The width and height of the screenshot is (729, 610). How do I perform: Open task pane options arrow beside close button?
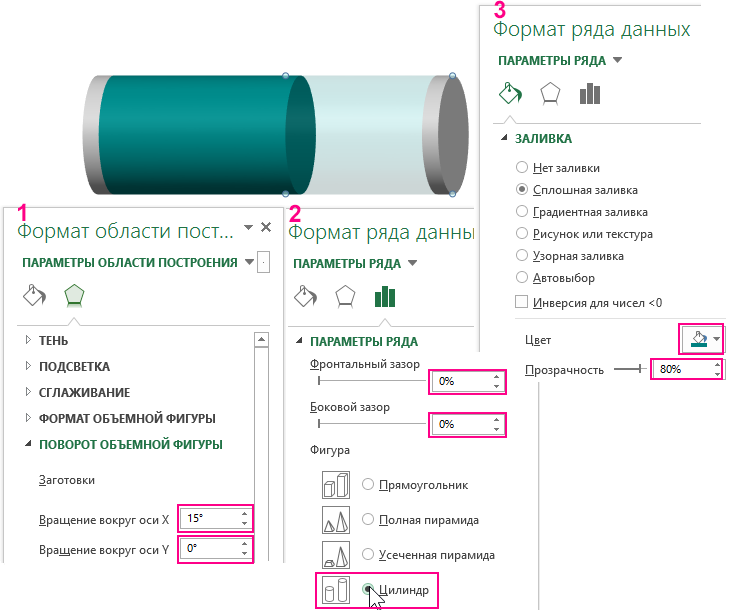tap(249, 227)
